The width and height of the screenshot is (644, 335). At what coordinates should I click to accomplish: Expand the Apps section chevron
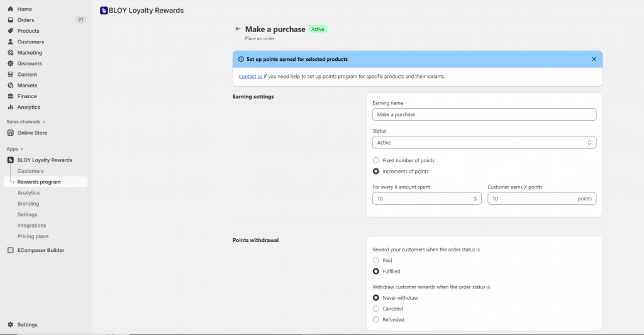[21, 149]
